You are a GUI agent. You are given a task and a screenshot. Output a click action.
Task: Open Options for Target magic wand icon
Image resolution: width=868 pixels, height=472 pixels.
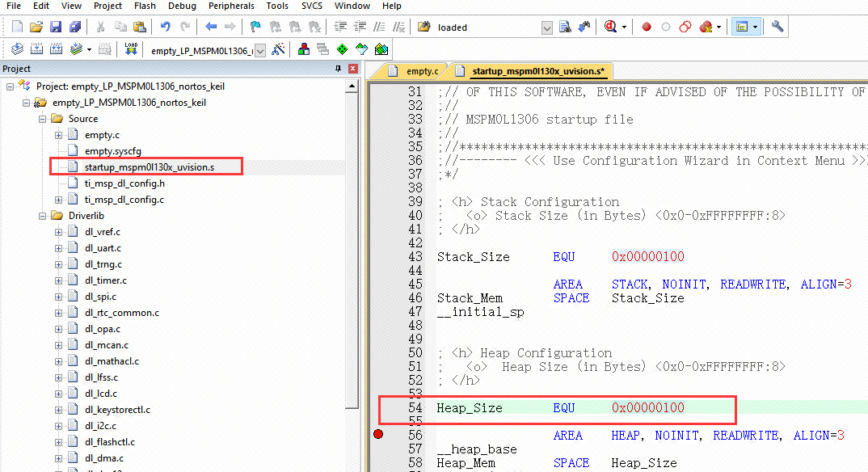pyautogui.click(x=279, y=50)
